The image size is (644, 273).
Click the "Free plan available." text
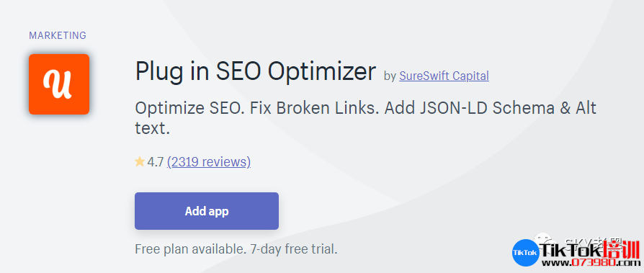pos(189,249)
